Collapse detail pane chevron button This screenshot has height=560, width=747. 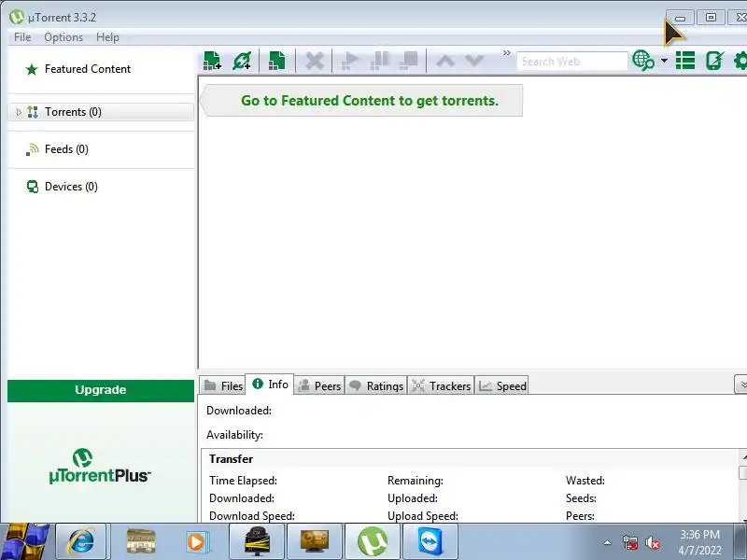click(740, 384)
